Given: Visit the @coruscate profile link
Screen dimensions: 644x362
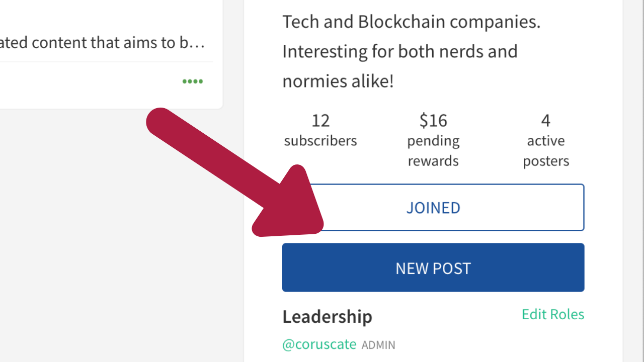Looking at the screenshot, I should coord(319,345).
